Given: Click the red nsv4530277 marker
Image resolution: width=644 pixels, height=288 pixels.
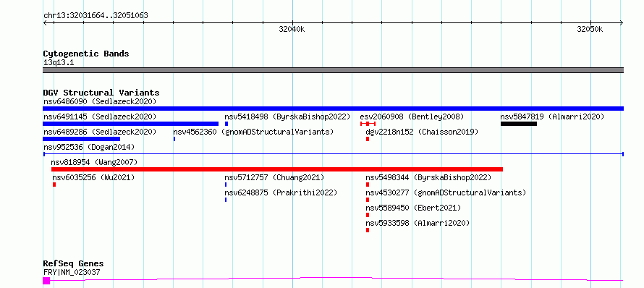Looking at the screenshot, I should [368, 200].
